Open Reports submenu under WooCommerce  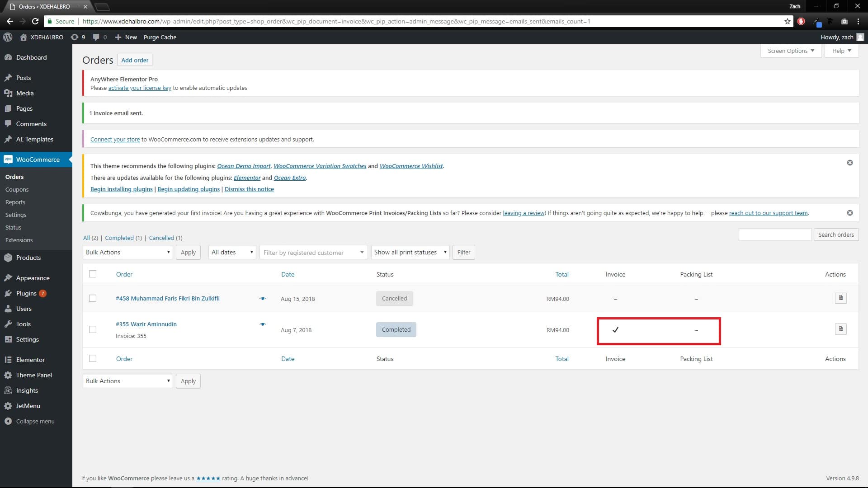15,202
